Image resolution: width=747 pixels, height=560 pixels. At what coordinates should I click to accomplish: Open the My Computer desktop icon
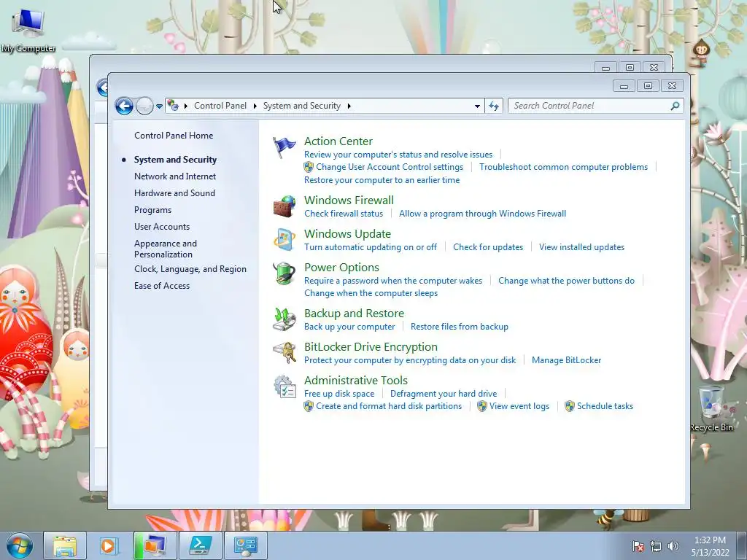(28, 30)
